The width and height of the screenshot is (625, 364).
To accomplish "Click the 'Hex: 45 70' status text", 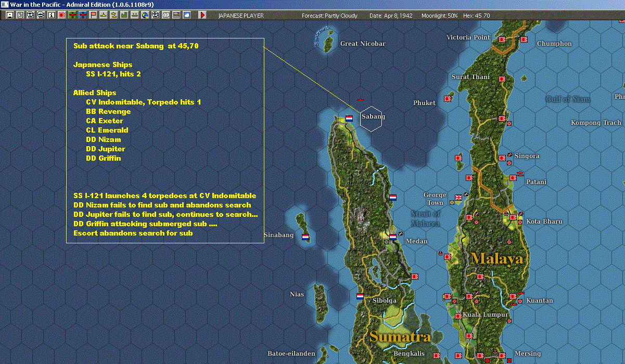I will 476,16.
